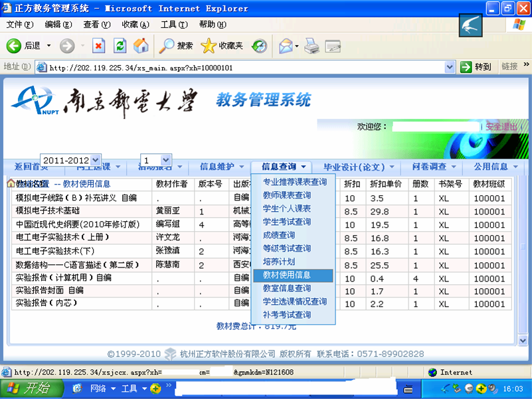Viewport: 532px width, 399px height.
Task: Click the Stop loading icon
Action: [x=98, y=46]
